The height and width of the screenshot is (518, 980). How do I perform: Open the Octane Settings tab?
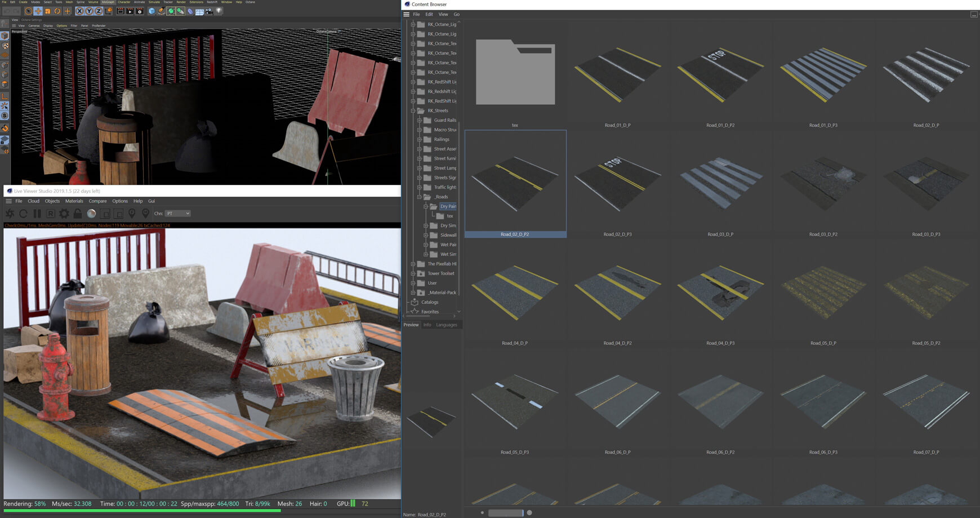(32, 20)
